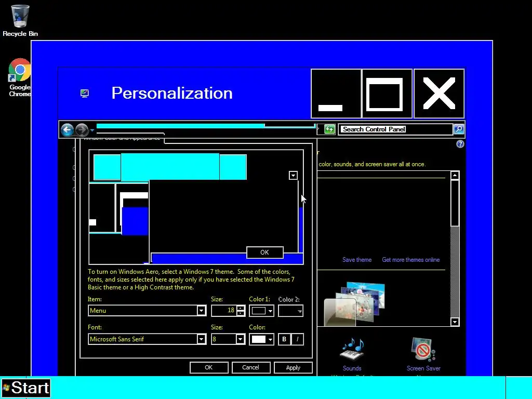Open the Color 1 picker dropdown
532x399 pixels.
pyautogui.click(x=261, y=311)
